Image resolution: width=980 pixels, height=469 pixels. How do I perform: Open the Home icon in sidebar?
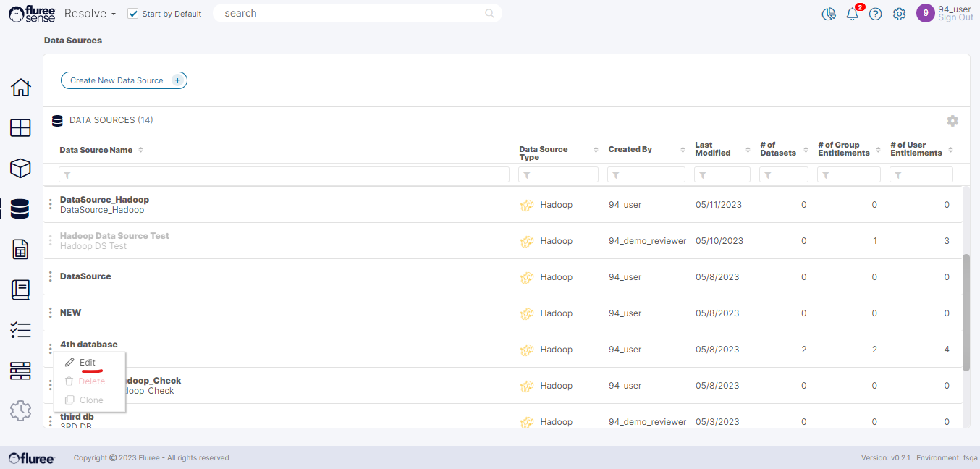point(20,88)
